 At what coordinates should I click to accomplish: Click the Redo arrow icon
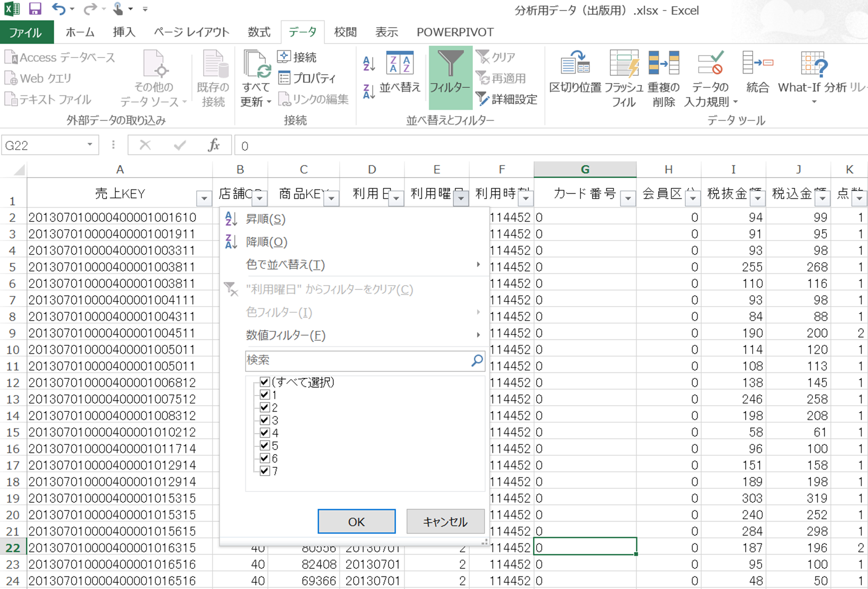[x=90, y=9]
